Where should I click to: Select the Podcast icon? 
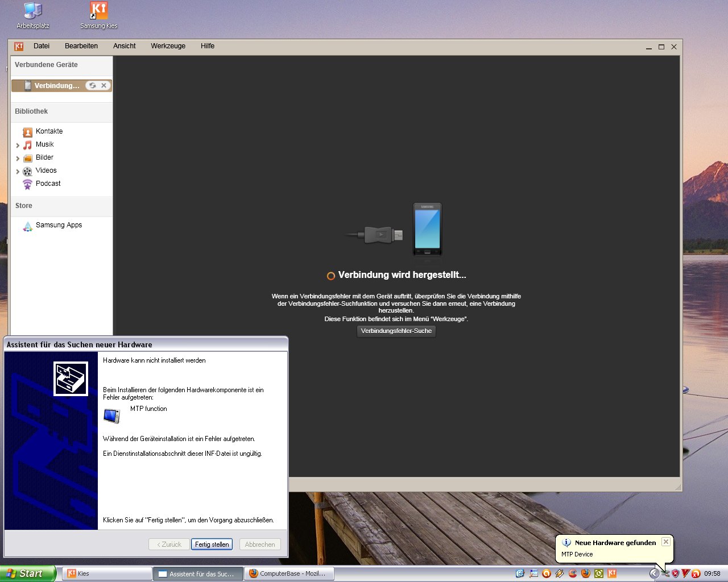tap(27, 184)
